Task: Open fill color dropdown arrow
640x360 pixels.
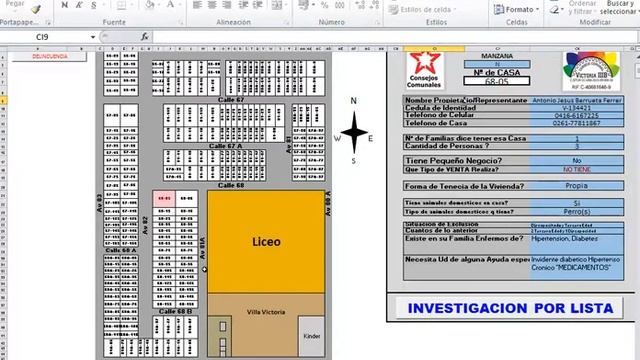Action: (159, 5)
